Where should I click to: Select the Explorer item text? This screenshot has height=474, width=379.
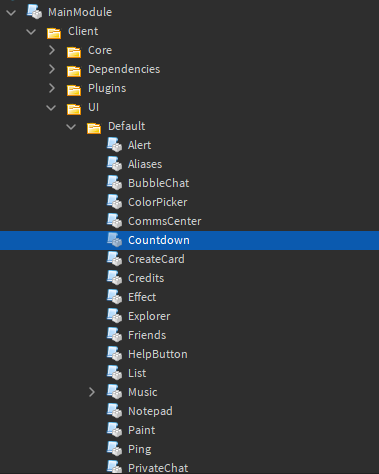pos(149,316)
